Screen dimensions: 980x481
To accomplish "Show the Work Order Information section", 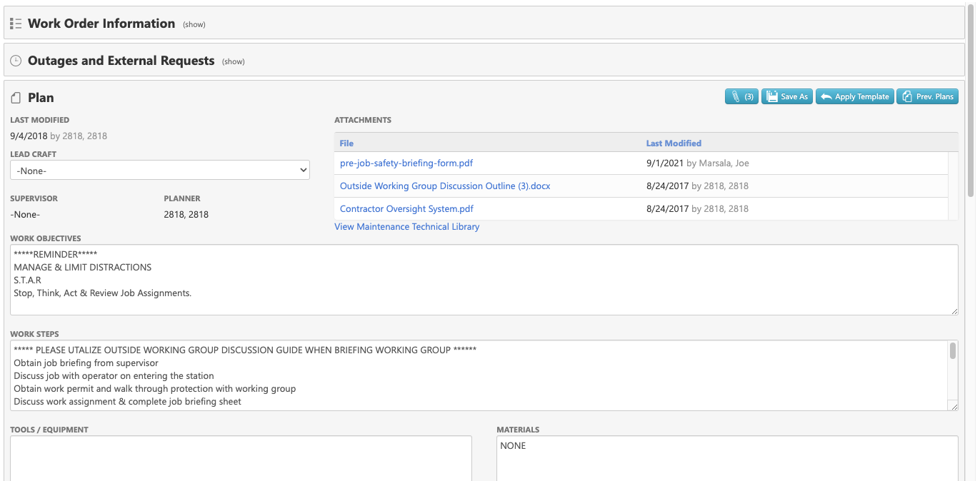I will [194, 24].
